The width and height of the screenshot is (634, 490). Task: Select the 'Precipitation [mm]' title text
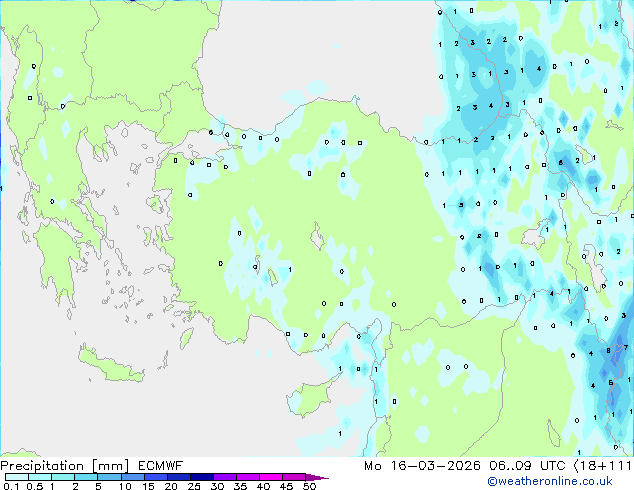point(65,466)
